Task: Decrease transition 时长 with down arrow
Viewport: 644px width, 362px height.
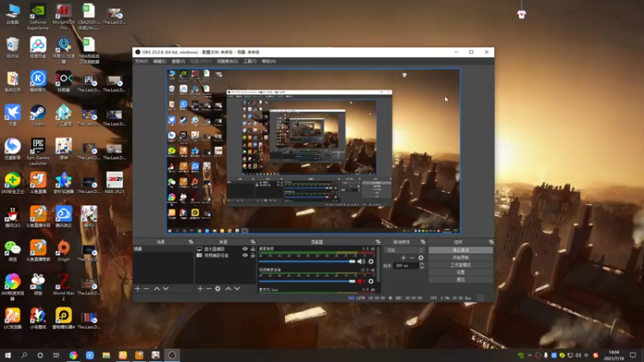Action: [421, 267]
